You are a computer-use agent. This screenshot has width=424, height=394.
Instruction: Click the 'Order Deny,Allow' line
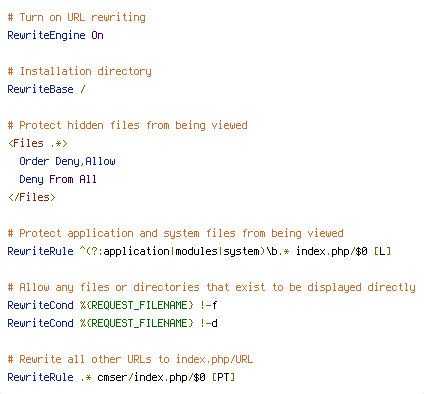coord(67,161)
